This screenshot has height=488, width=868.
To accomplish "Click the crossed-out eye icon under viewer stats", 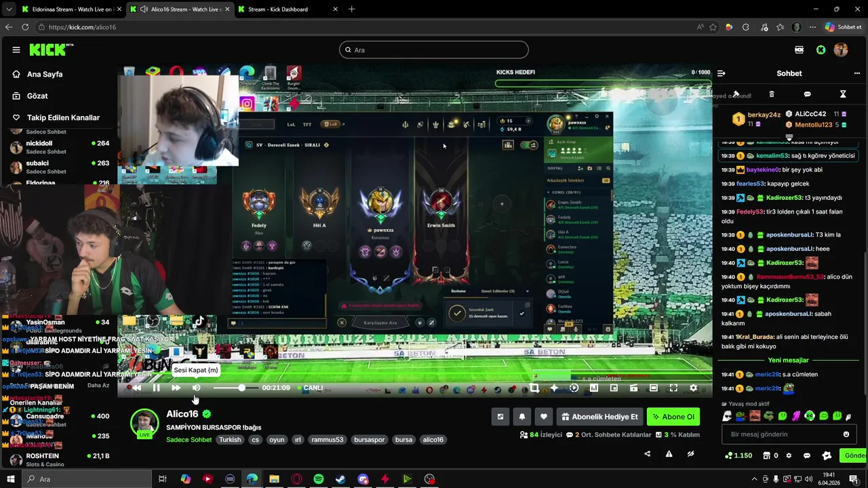I will (690, 454).
